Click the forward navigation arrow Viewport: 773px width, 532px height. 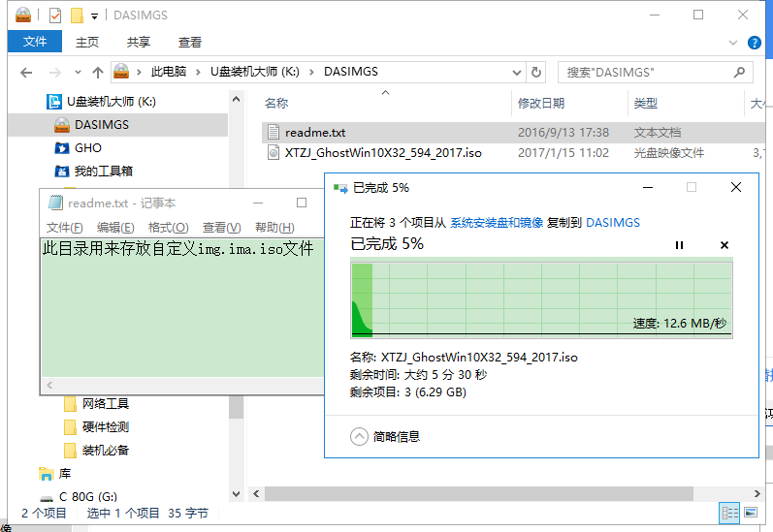click(54, 73)
